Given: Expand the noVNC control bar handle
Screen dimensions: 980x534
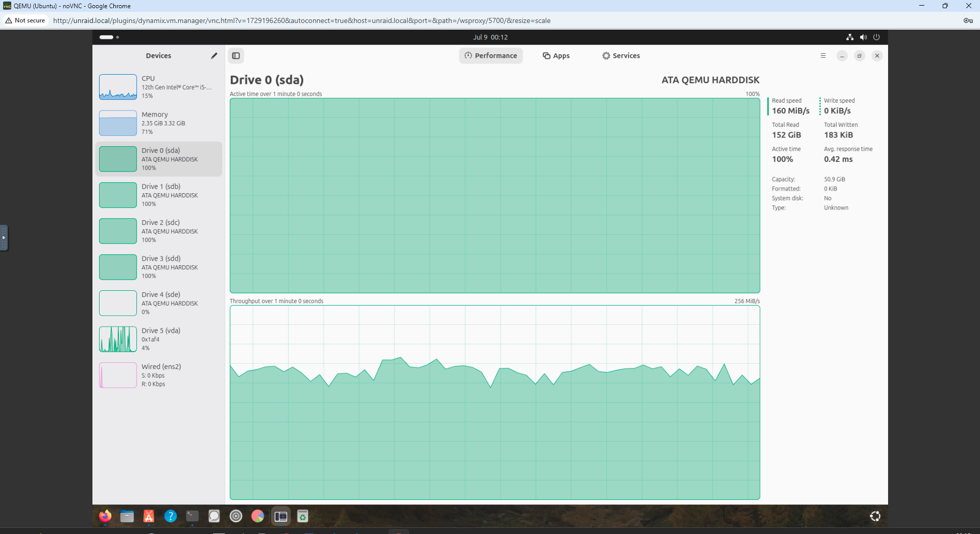Looking at the screenshot, I should coord(4,238).
